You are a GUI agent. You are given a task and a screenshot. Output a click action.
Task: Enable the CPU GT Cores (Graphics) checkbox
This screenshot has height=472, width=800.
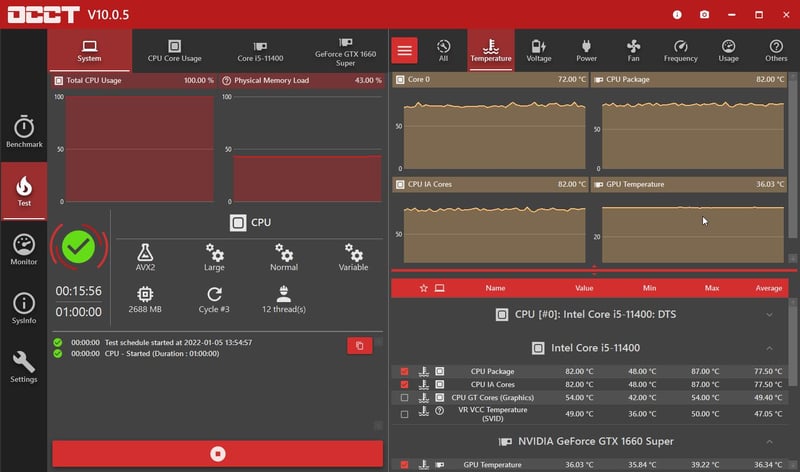(404, 398)
